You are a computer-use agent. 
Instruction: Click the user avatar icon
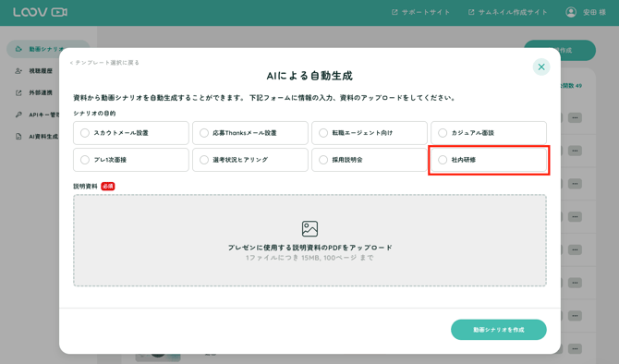point(571,12)
